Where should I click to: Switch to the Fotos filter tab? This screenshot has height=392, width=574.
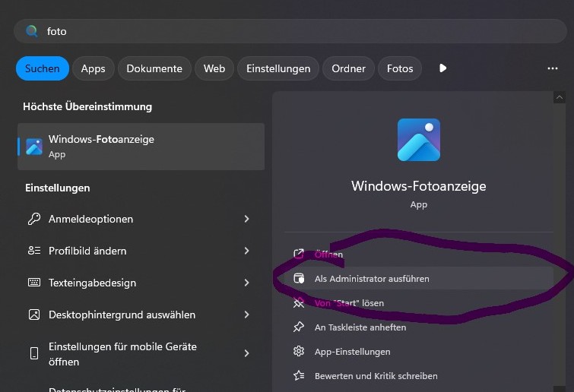[400, 68]
